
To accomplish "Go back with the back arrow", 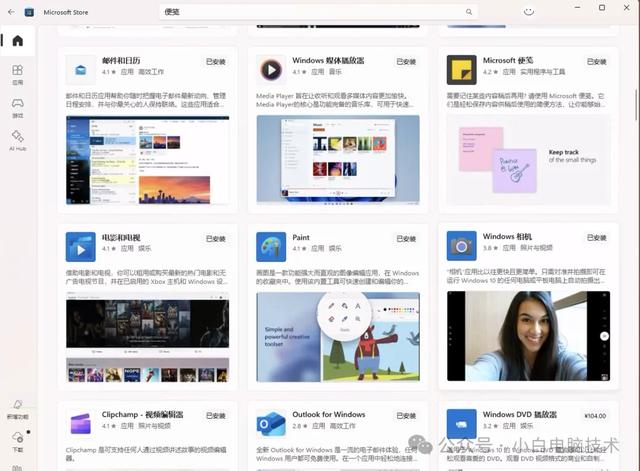I will click(11, 12).
